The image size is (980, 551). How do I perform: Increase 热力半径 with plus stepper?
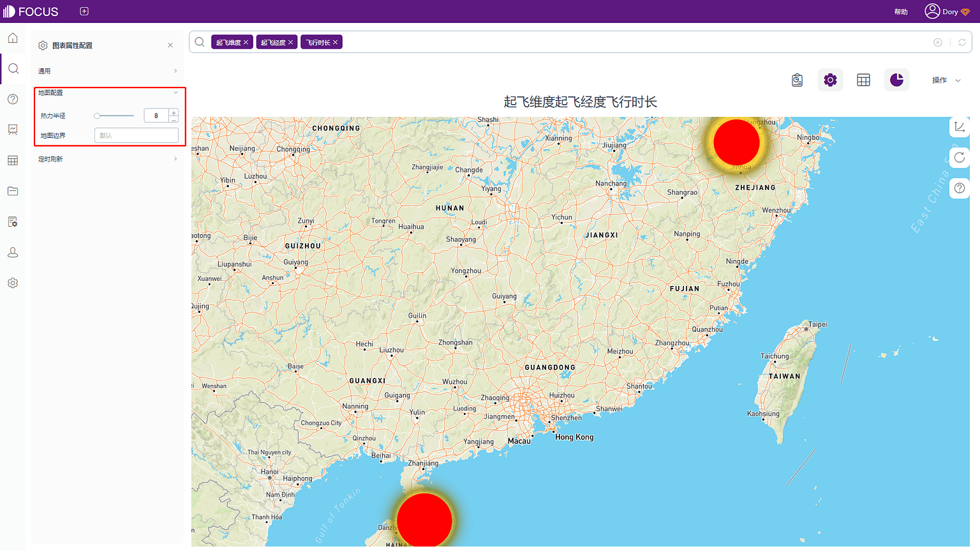coord(174,113)
